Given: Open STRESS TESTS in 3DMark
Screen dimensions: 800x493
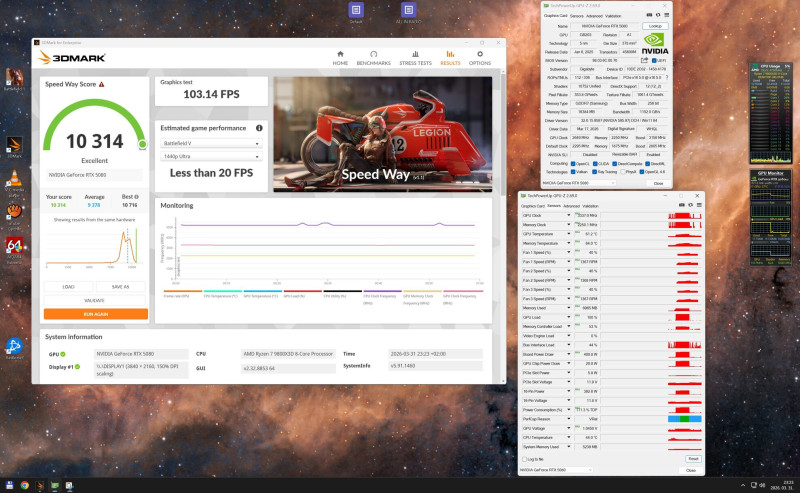Looking at the screenshot, I should click(415, 58).
